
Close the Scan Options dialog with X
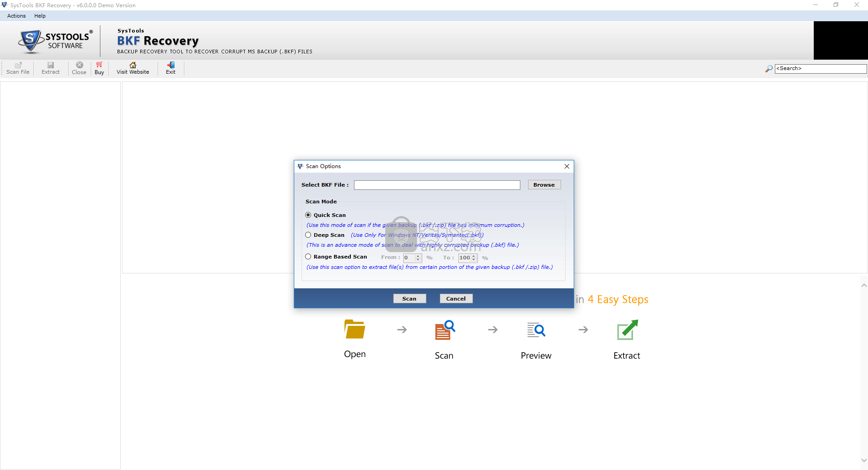pos(567,166)
